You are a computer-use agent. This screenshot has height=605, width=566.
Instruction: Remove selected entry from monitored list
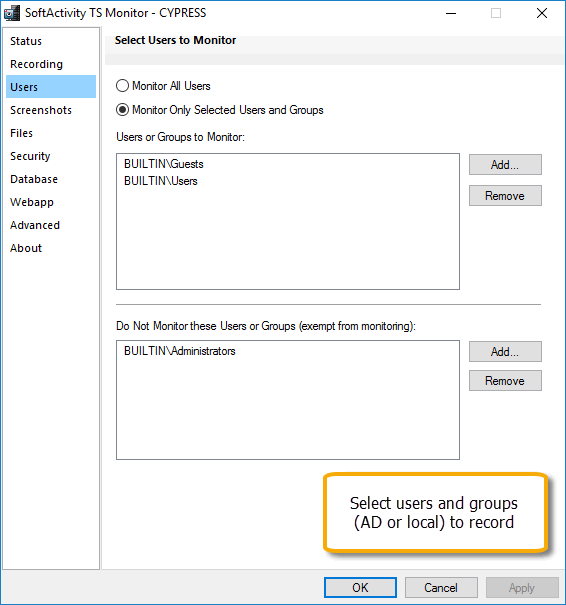(x=505, y=196)
